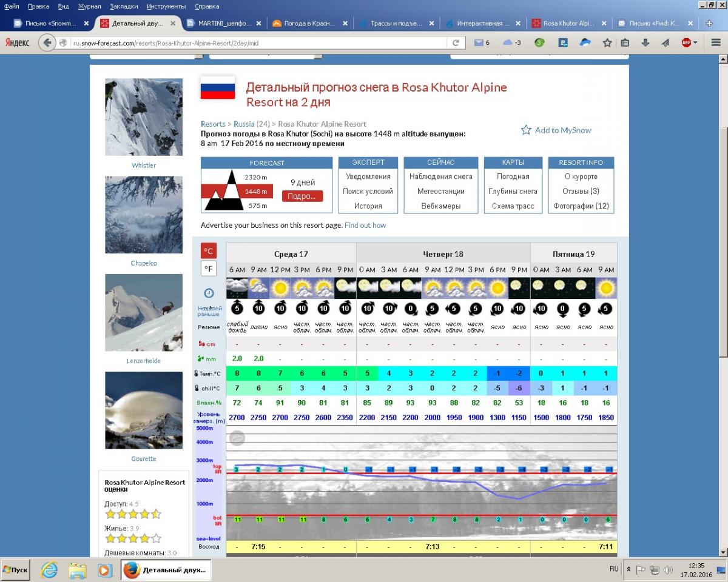Click the AdBlock Plus ABP icon
This screenshot has width=728, height=582.
pos(686,43)
